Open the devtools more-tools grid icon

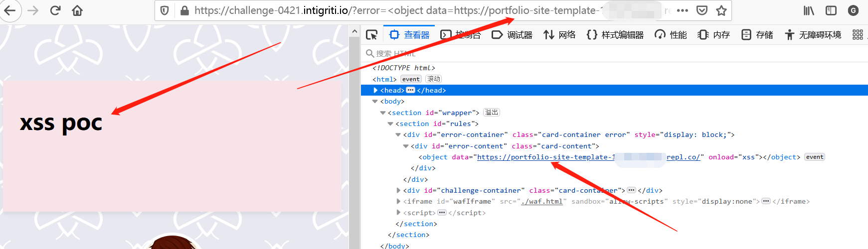coord(858,35)
